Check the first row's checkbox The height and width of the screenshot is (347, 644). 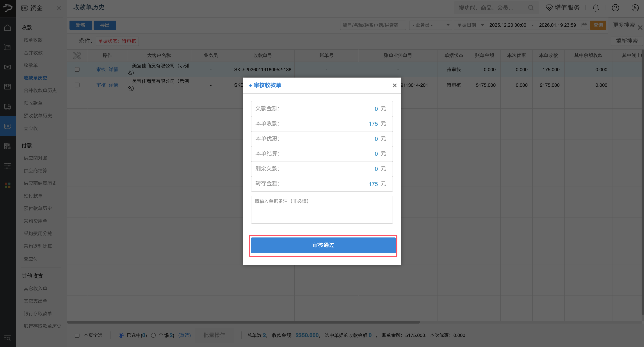[77, 69]
